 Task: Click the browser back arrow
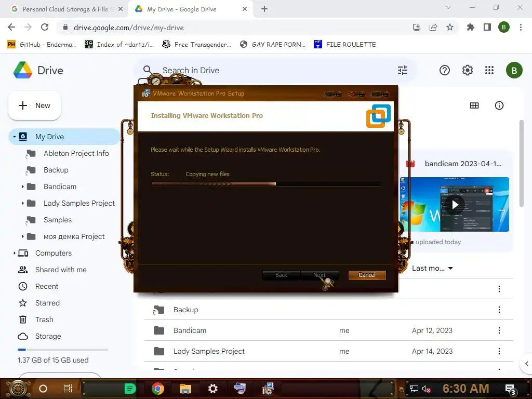click(11, 27)
